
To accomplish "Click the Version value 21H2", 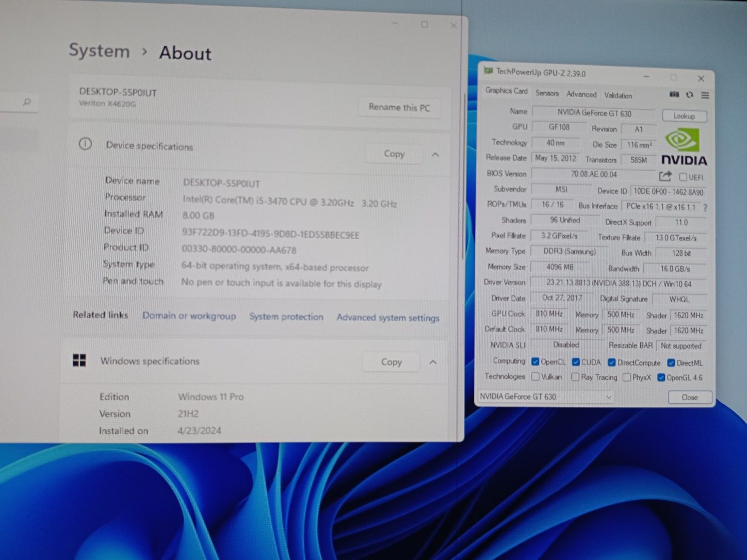I will (x=188, y=414).
